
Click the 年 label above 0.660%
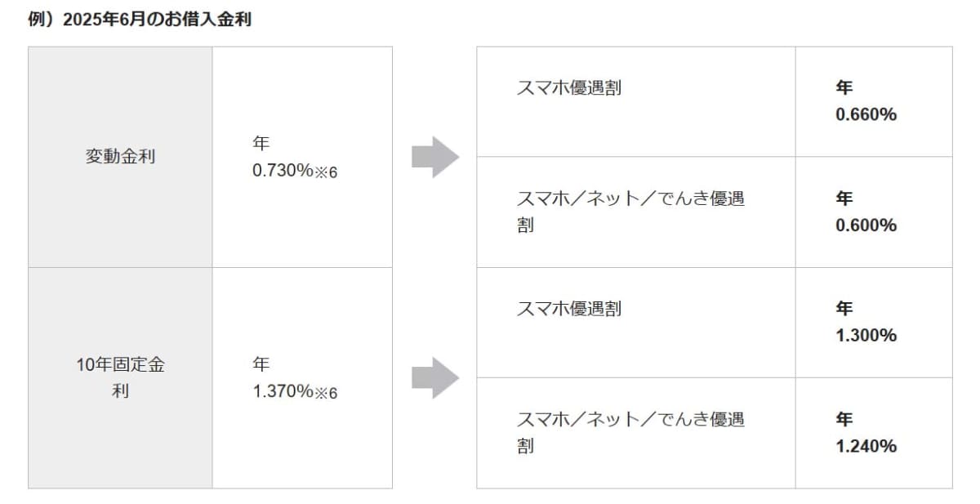(844, 87)
